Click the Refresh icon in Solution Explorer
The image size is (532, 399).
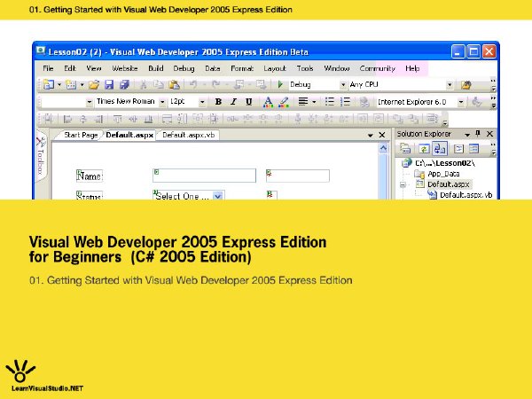pyautogui.click(x=424, y=149)
